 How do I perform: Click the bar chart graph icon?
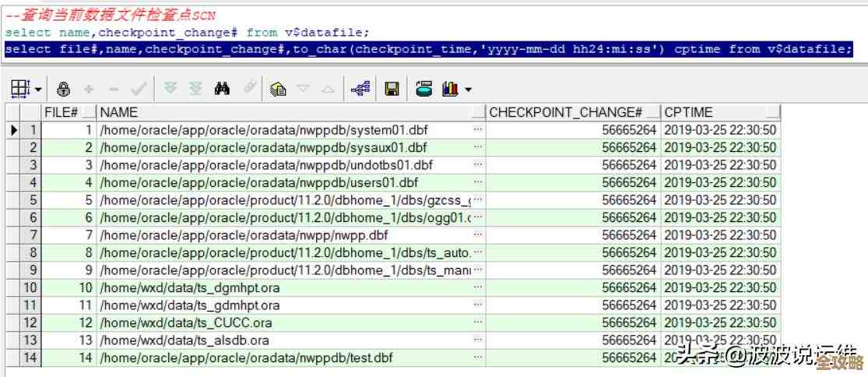click(449, 89)
